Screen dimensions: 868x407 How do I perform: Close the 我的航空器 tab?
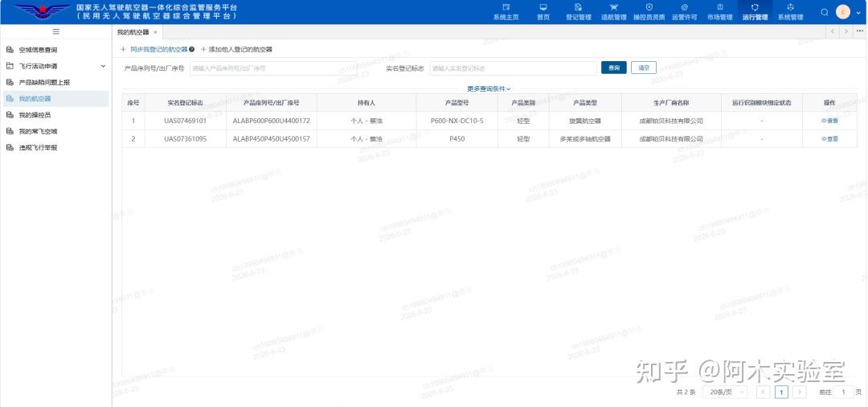point(156,32)
